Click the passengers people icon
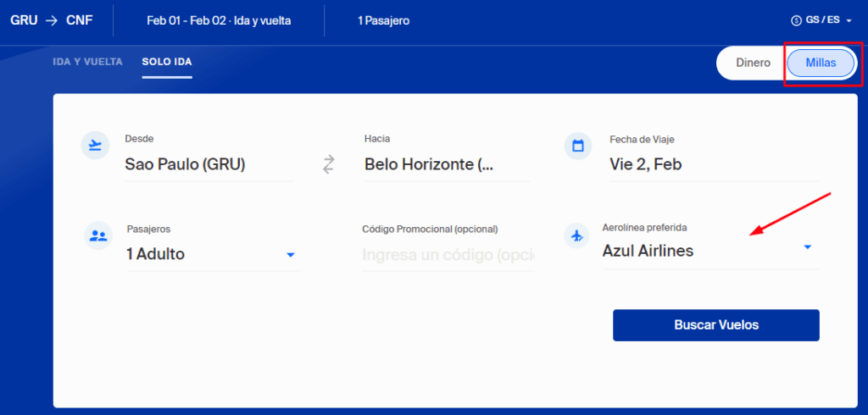This screenshot has width=868, height=415. coord(97,235)
